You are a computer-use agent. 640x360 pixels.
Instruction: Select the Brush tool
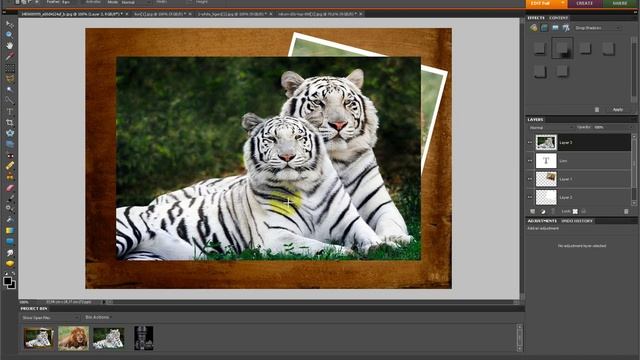(x=9, y=198)
